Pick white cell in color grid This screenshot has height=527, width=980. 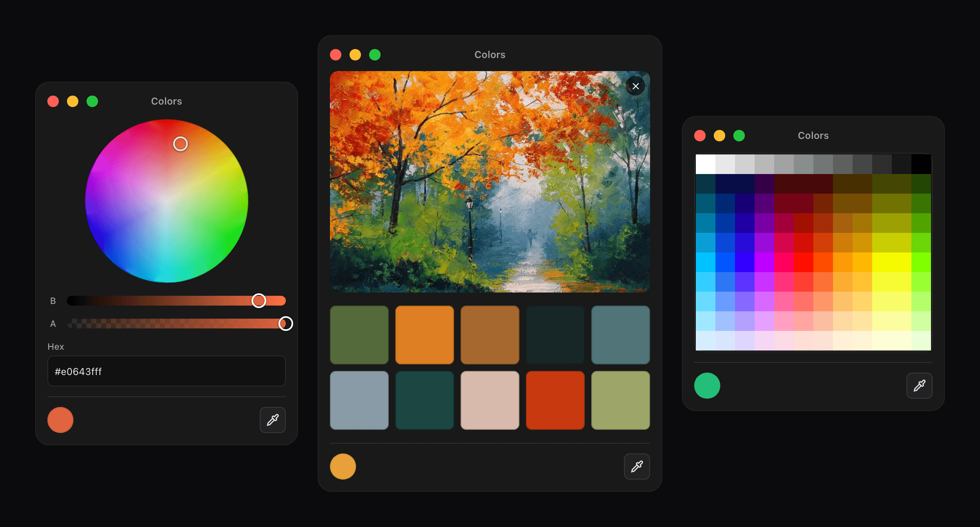click(706, 164)
